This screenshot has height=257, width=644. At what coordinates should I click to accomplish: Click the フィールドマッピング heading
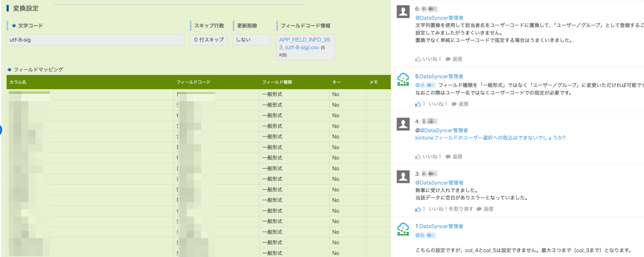click(39, 70)
